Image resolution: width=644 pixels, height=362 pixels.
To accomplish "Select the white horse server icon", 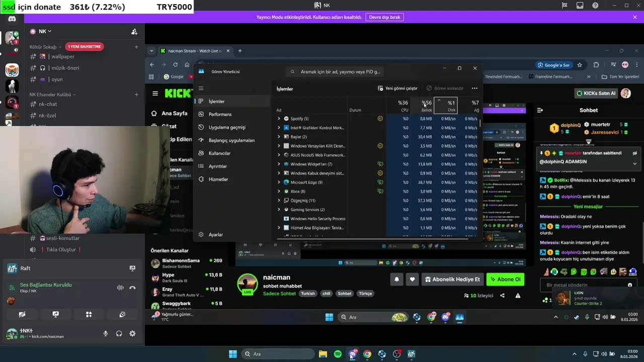I will coord(12,86).
